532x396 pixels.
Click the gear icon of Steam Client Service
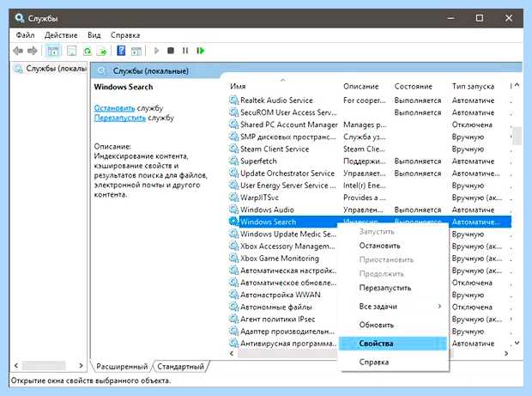pyautogui.click(x=233, y=149)
